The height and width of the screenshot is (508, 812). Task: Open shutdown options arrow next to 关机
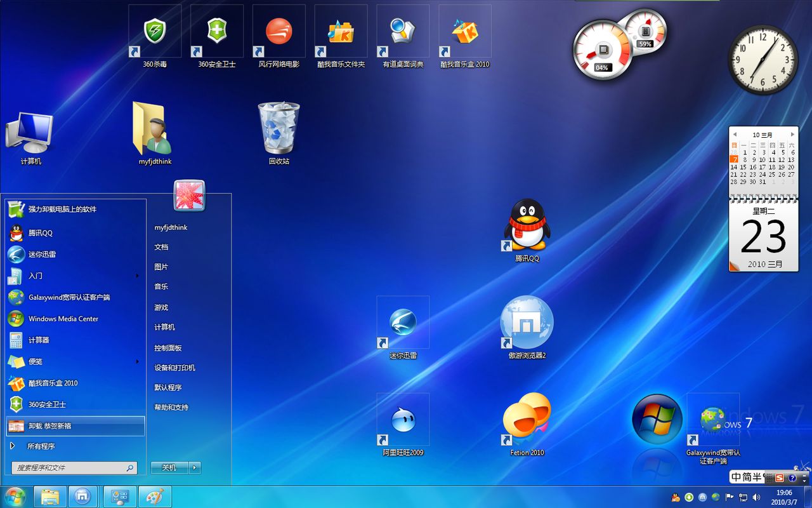pos(195,467)
